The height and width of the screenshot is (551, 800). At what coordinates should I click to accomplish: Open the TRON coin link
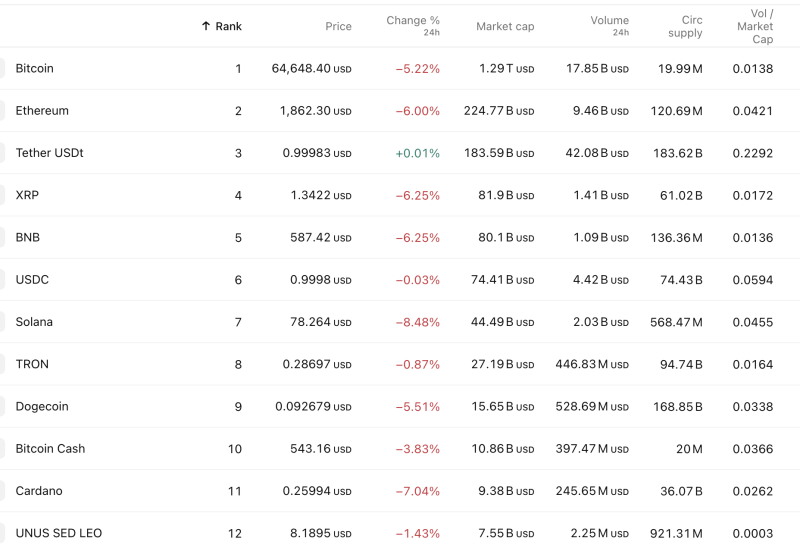pos(32,364)
